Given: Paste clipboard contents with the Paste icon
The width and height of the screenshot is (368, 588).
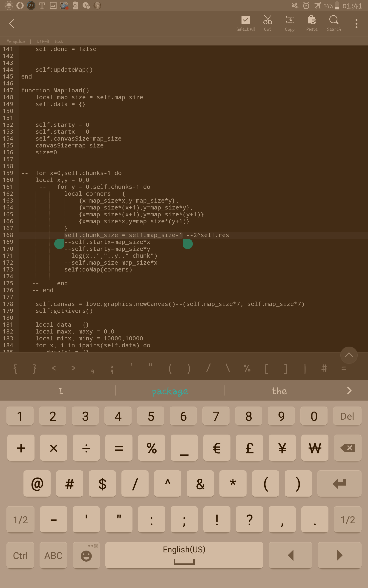Looking at the screenshot, I should [312, 24].
